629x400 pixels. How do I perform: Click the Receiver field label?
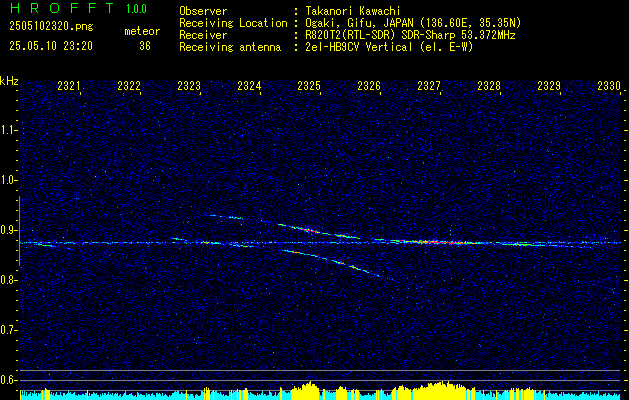tap(203, 35)
